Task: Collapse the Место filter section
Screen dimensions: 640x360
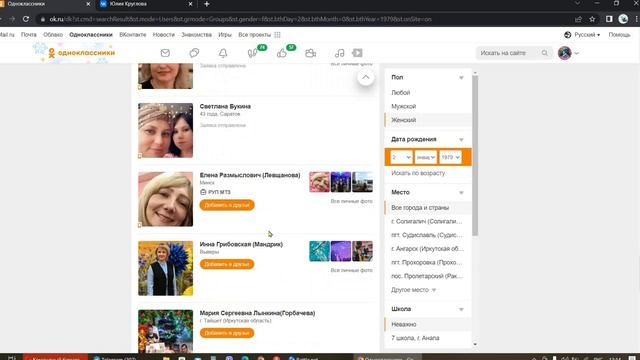Action: point(461,193)
